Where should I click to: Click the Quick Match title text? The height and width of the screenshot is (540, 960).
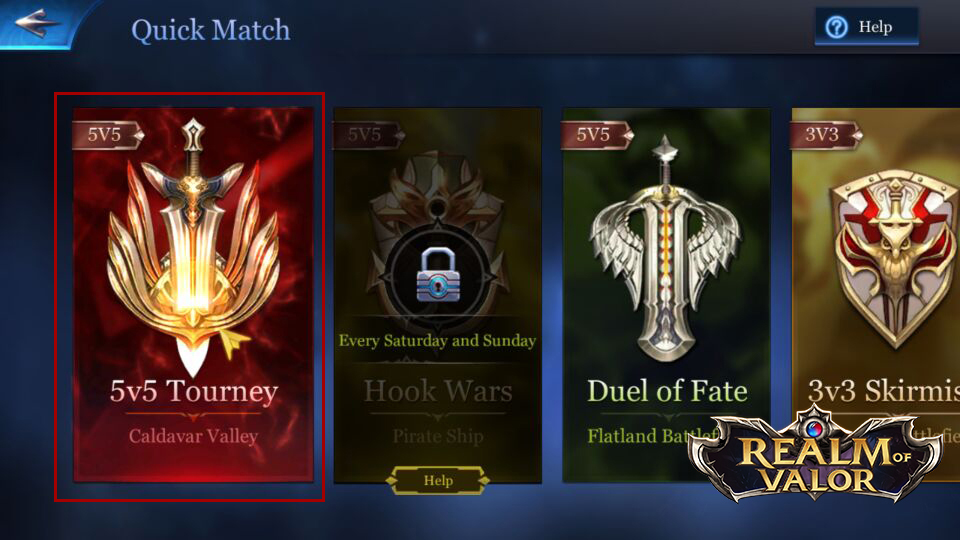[211, 30]
